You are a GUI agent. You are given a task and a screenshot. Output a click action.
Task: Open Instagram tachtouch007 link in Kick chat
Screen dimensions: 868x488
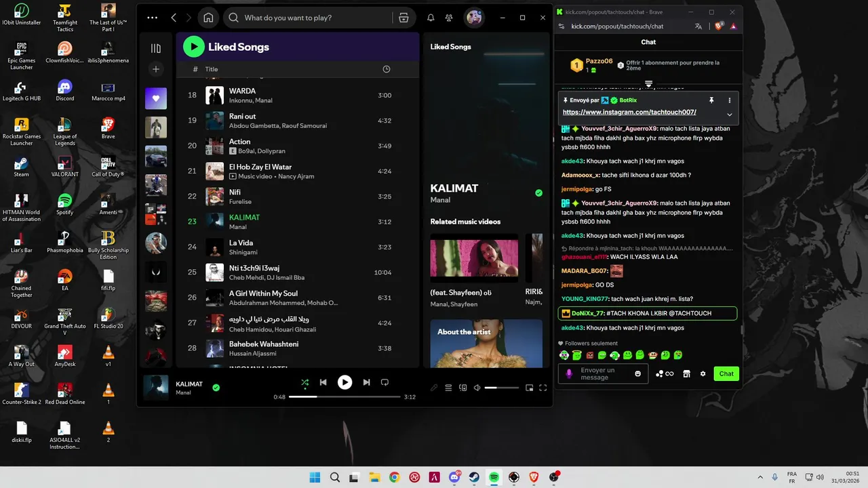[629, 112]
